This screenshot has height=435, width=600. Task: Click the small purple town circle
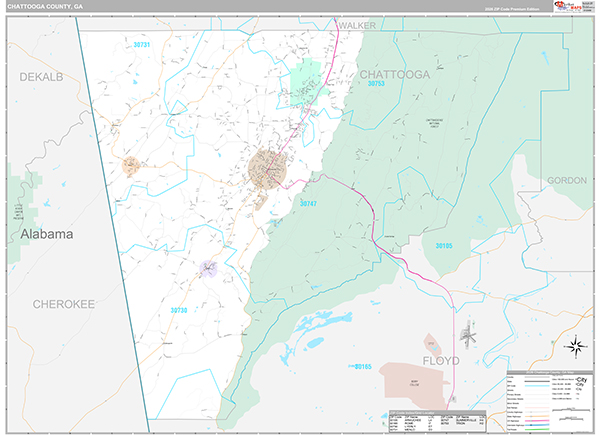pos(208,268)
